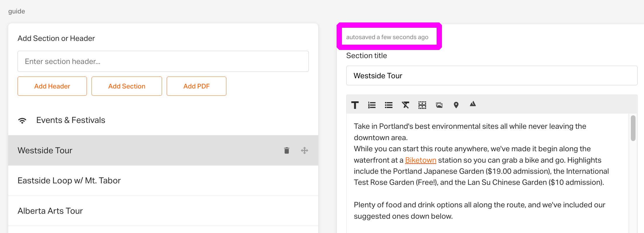Edit the Section title field
The width and height of the screenshot is (644, 233).
tap(492, 76)
